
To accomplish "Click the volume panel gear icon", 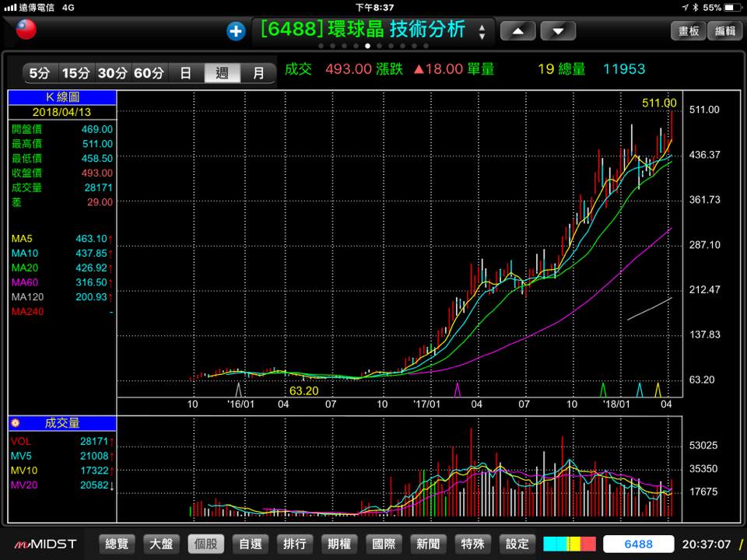I will (x=16, y=423).
